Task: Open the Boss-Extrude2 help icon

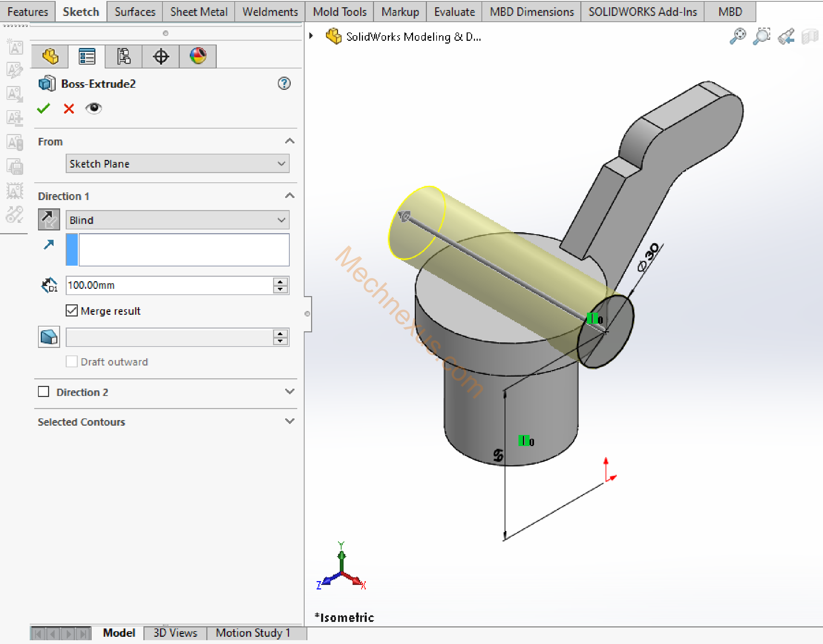Action: click(284, 83)
